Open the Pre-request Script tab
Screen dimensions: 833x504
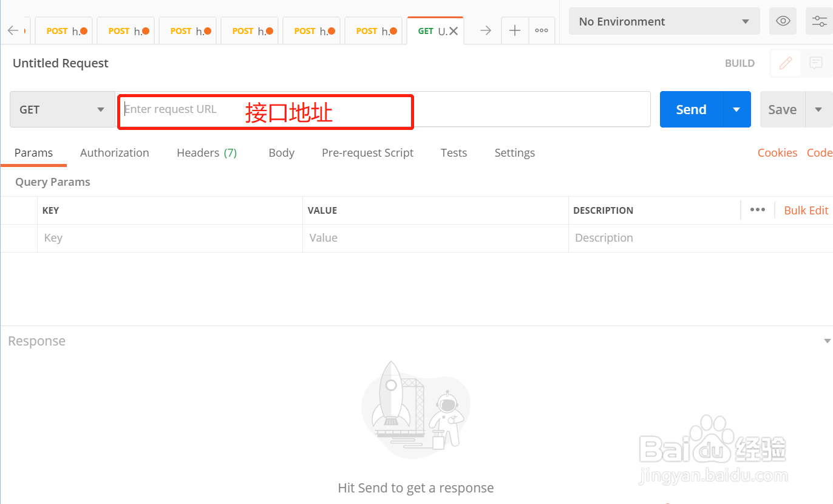[x=367, y=153]
